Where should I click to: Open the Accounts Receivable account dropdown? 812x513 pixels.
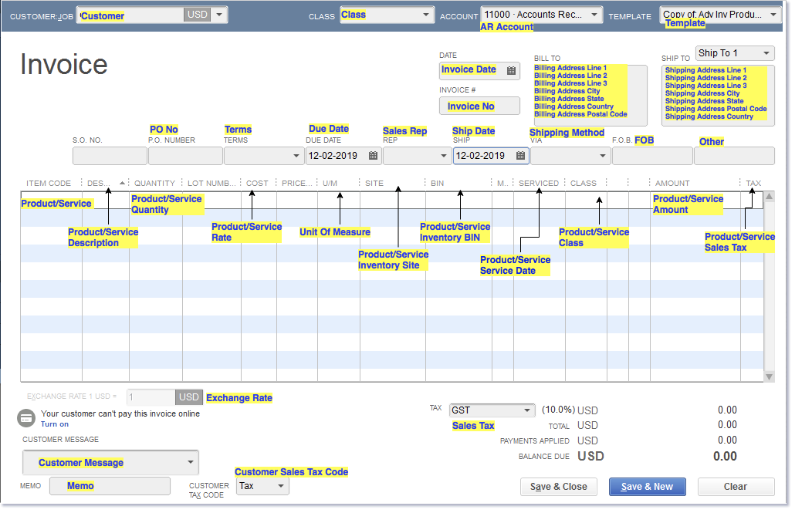point(594,15)
